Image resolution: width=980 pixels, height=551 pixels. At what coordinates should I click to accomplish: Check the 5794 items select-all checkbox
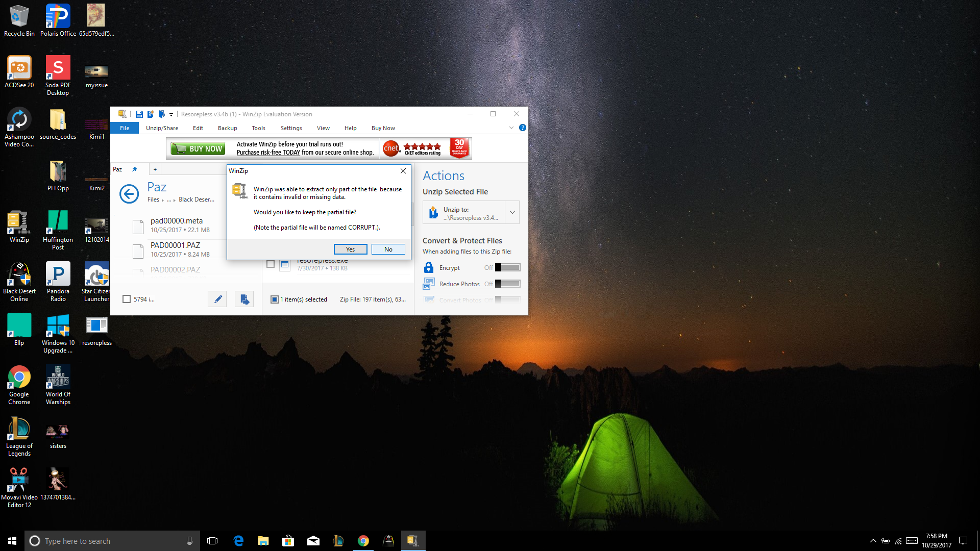pyautogui.click(x=127, y=299)
